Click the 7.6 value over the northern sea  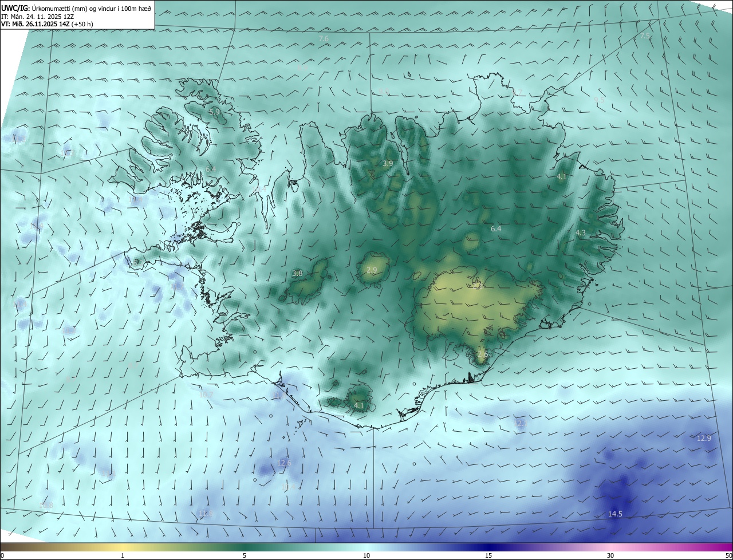click(324, 38)
